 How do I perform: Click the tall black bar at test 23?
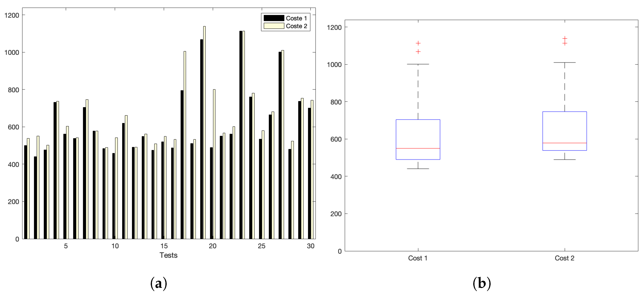(241, 135)
